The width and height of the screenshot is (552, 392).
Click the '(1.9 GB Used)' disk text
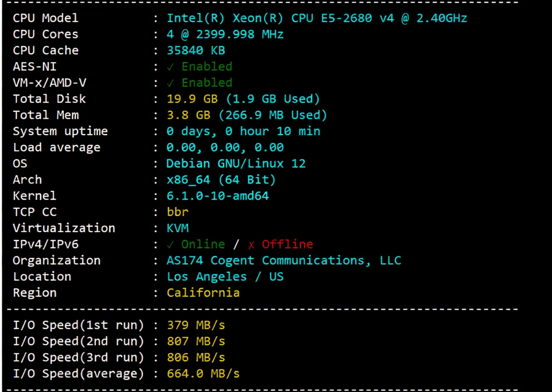click(x=273, y=99)
